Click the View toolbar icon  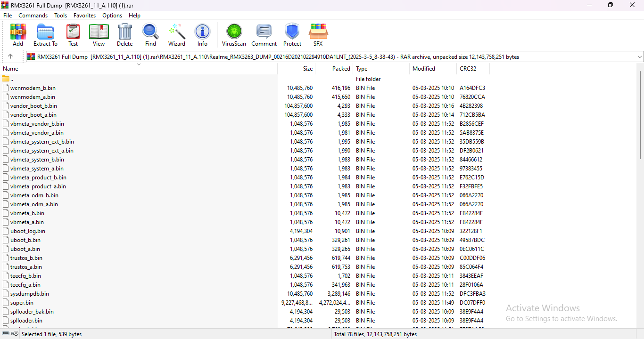coord(99,35)
